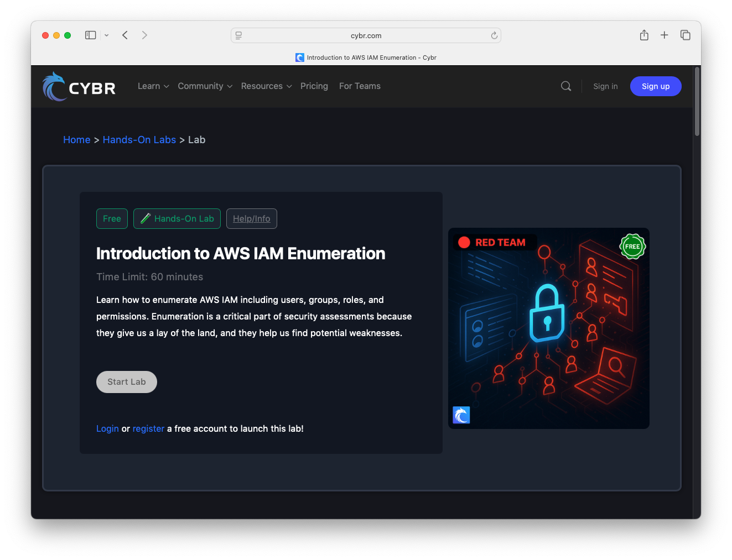
Task: Open the Pricing page
Action: pyautogui.click(x=314, y=86)
